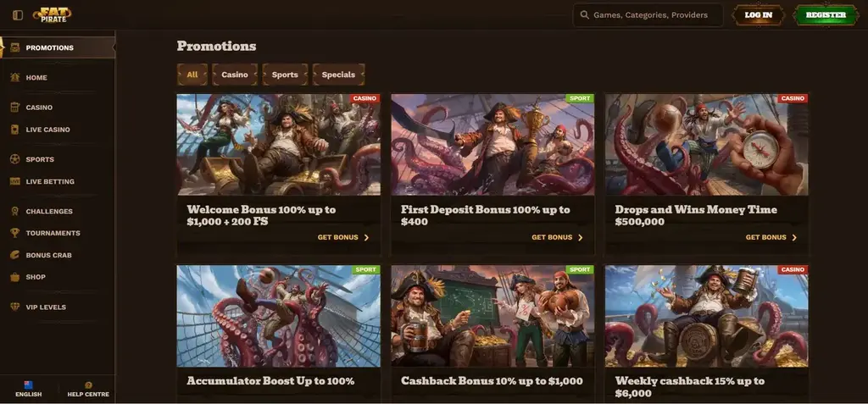
Task: Click the Bonus Crab icon
Action: click(15, 255)
